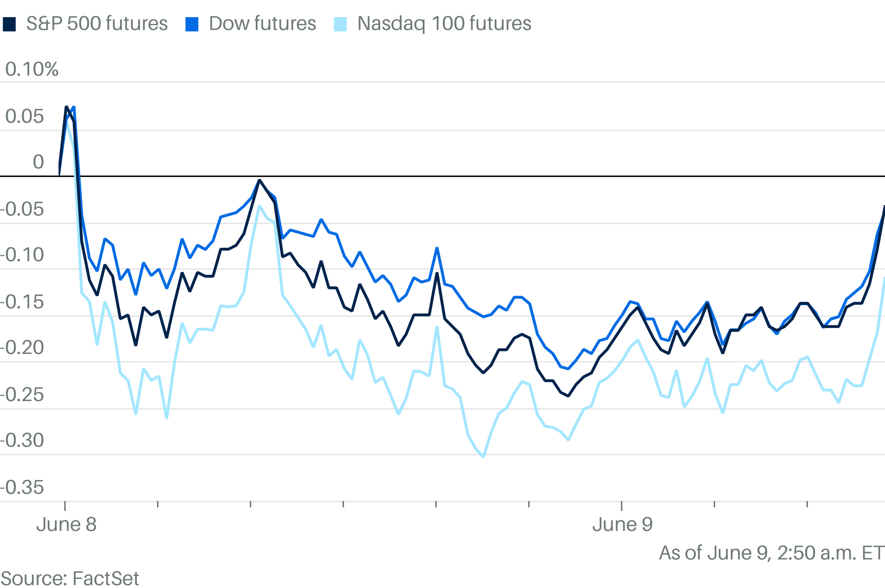
Task: Click the -0.20 y-axis label
Action: click(x=22, y=348)
